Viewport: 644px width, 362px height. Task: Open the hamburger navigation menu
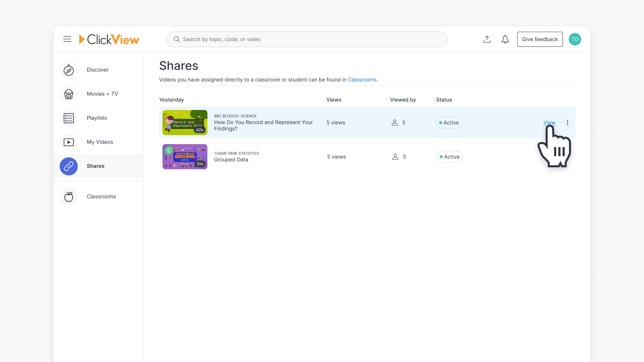click(x=67, y=39)
